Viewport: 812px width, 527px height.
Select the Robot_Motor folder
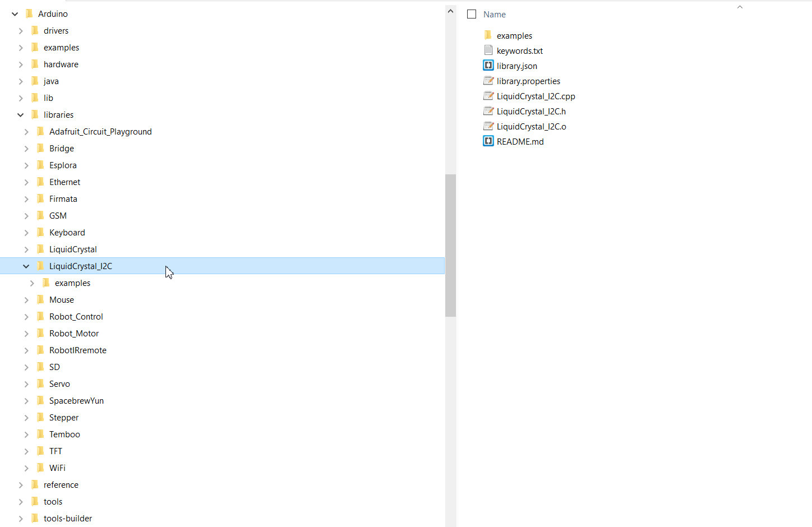point(74,333)
